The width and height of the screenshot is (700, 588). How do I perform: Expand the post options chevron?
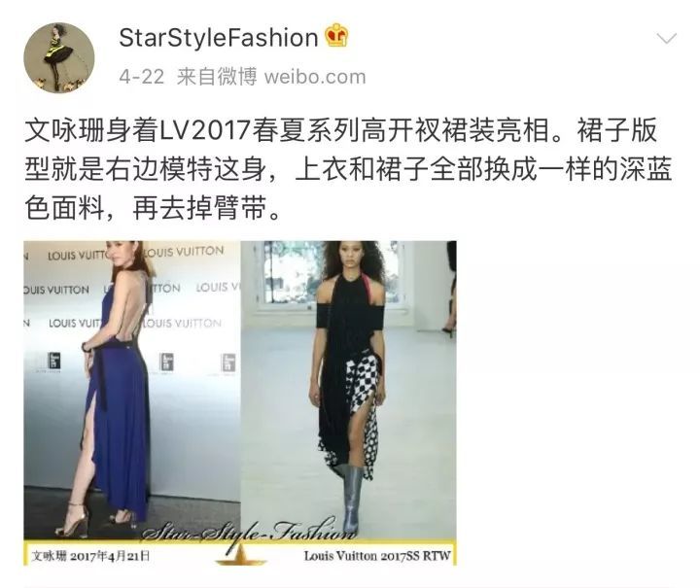click(x=667, y=38)
